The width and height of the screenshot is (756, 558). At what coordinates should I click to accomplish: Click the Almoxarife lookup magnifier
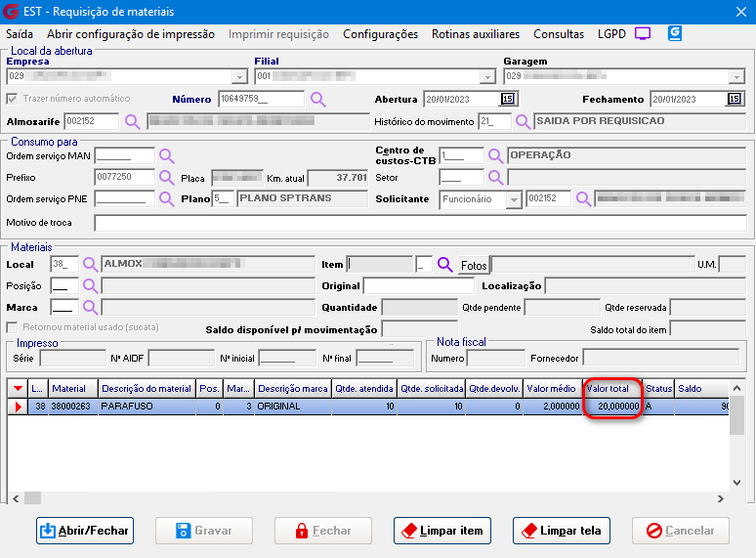[132, 121]
